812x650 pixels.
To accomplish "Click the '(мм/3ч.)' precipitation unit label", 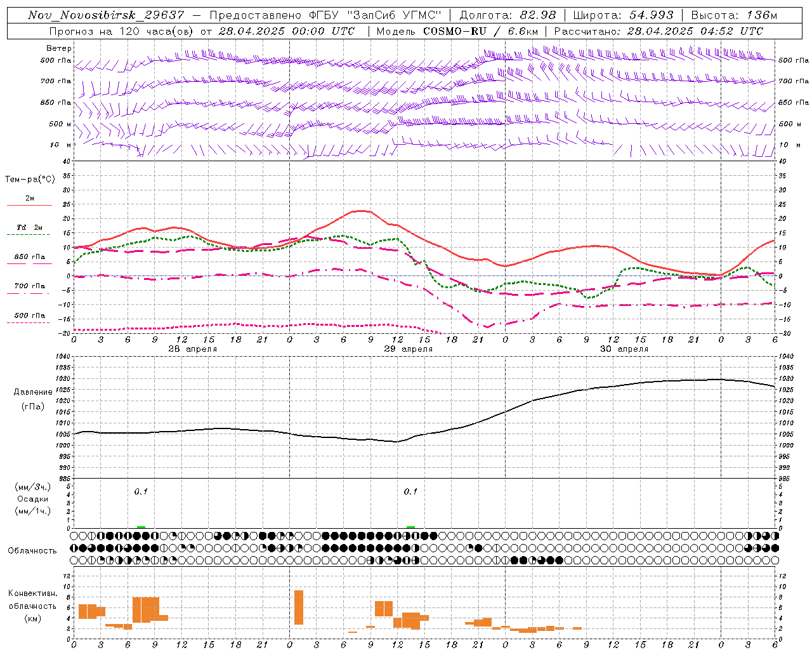I will [33, 487].
